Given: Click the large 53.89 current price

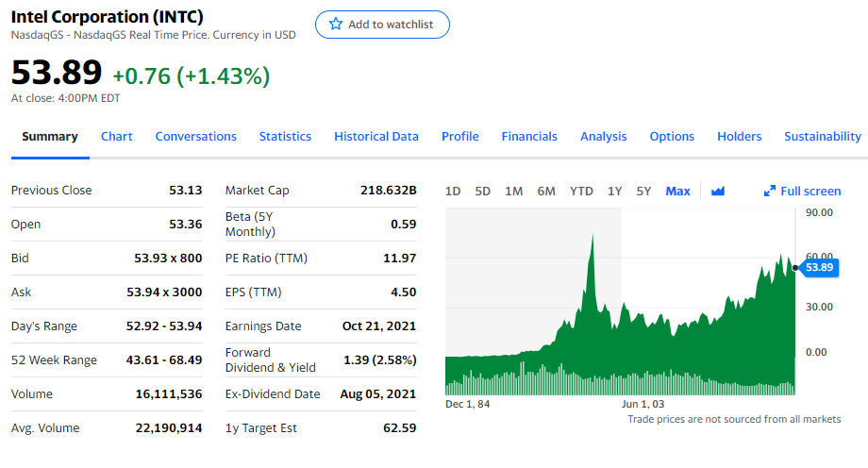Looking at the screenshot, I should point(57,72).
